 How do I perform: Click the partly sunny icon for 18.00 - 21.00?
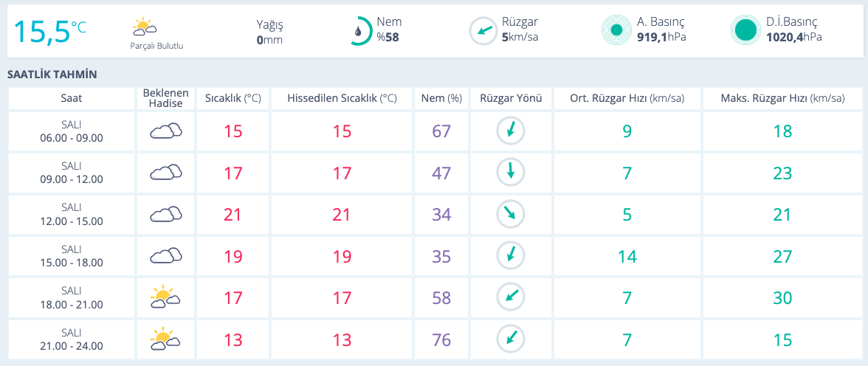click(166, 298)
